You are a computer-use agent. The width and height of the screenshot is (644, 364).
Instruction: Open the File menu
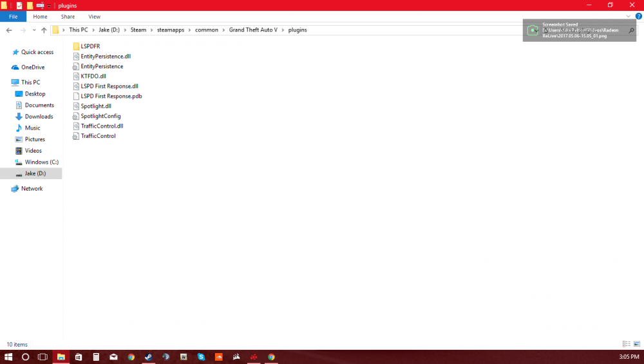(13, 17)
